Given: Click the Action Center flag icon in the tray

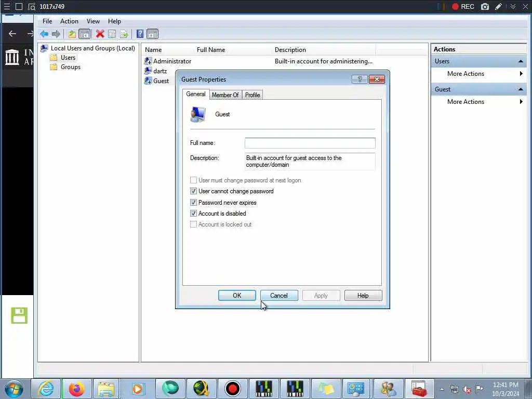Looking at the screenshot, I should pos(479,389).
